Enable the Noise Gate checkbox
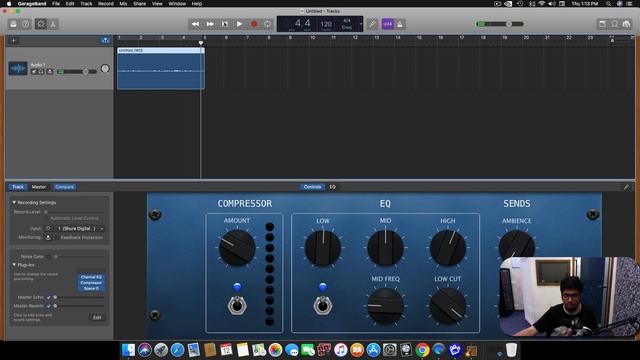640x360 pixels. coord(48,257)
